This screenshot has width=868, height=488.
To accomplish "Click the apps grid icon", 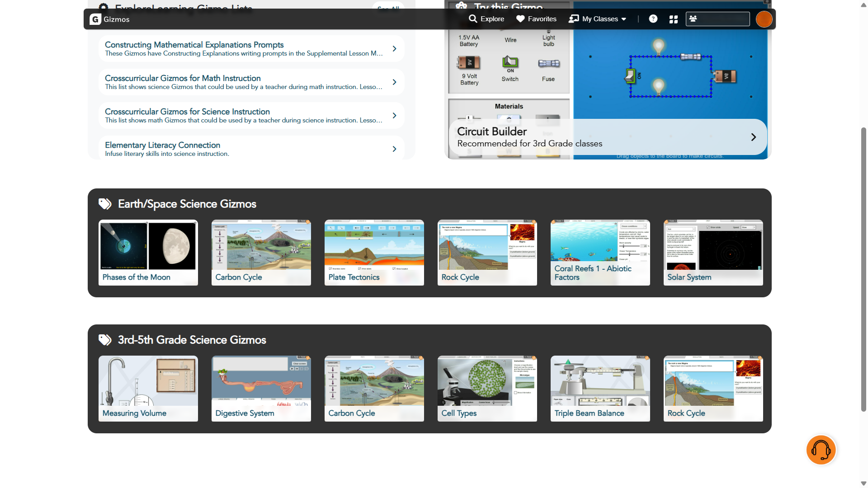I will (673, 19).
